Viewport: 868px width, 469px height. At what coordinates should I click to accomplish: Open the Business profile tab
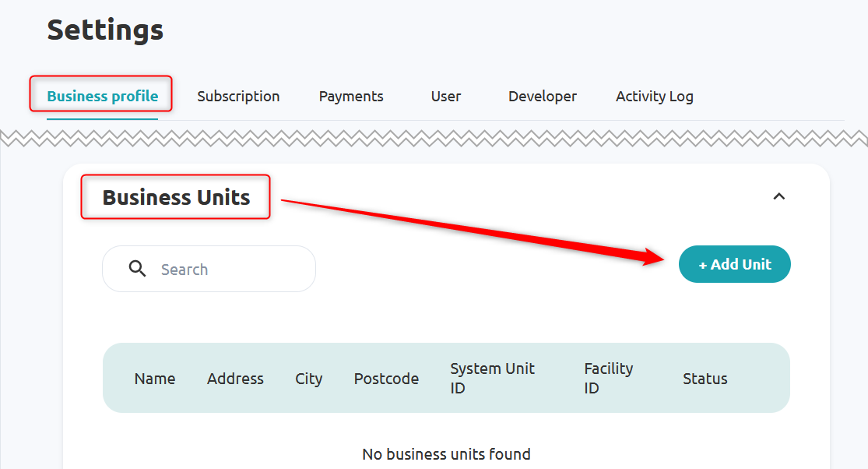tap(102, 97)
